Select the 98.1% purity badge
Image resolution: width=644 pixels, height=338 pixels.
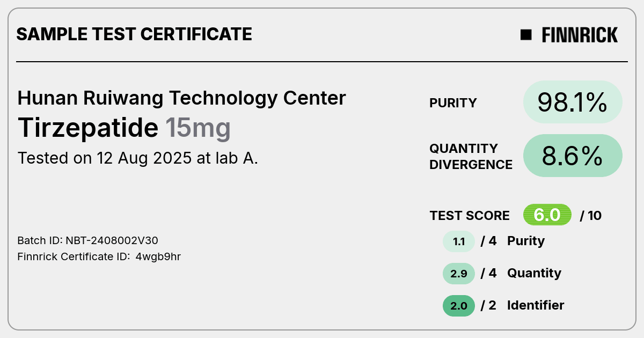click(x=573, y=102)
